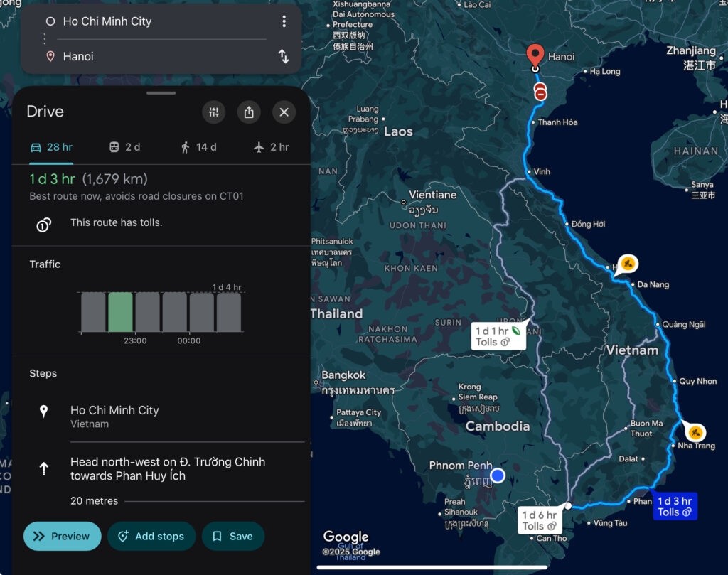728x575 pixels.
Task: Tap roadworks warning icon near Nha Trang
Action: coord(695,431)
